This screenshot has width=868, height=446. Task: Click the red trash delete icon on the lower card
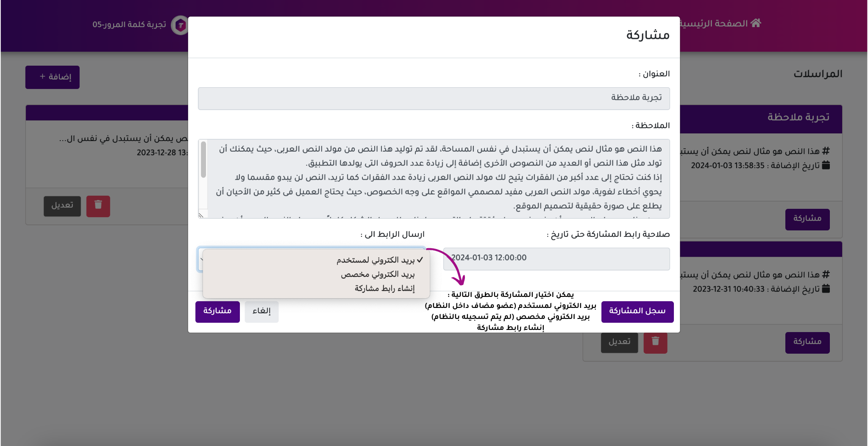point(655,342)
